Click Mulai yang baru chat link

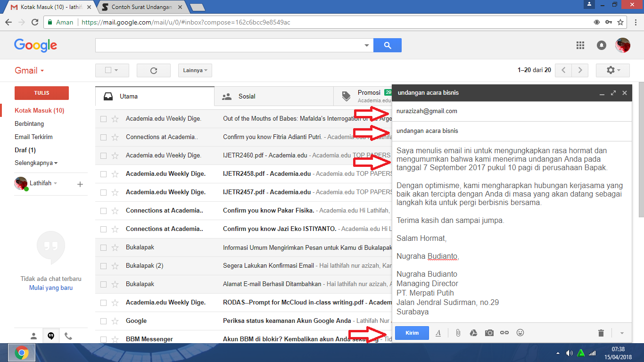click(50, 287)
